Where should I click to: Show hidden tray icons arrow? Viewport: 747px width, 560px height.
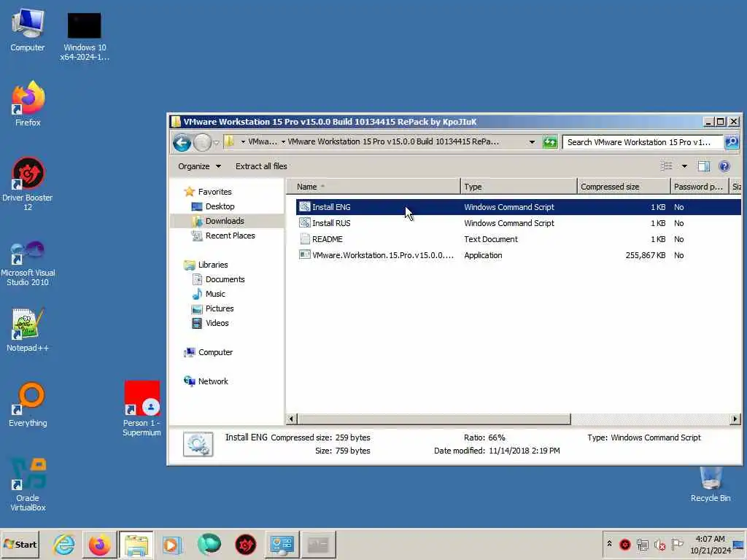click(x=609, y=543)
